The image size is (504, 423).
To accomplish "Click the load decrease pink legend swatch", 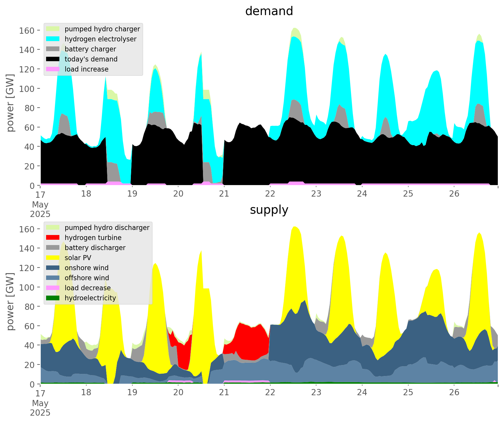I will [x=53, y=288].
